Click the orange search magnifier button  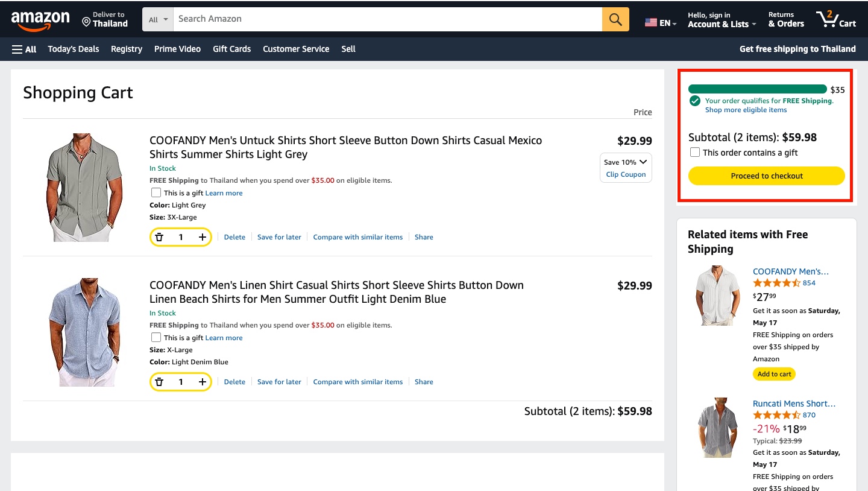[615, 19]
